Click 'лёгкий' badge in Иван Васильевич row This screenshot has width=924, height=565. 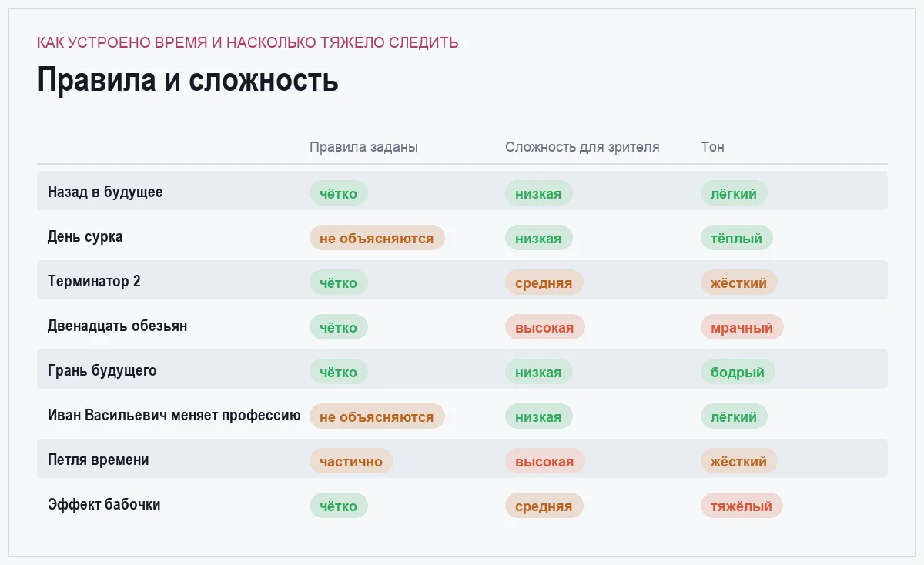point(734,416)
